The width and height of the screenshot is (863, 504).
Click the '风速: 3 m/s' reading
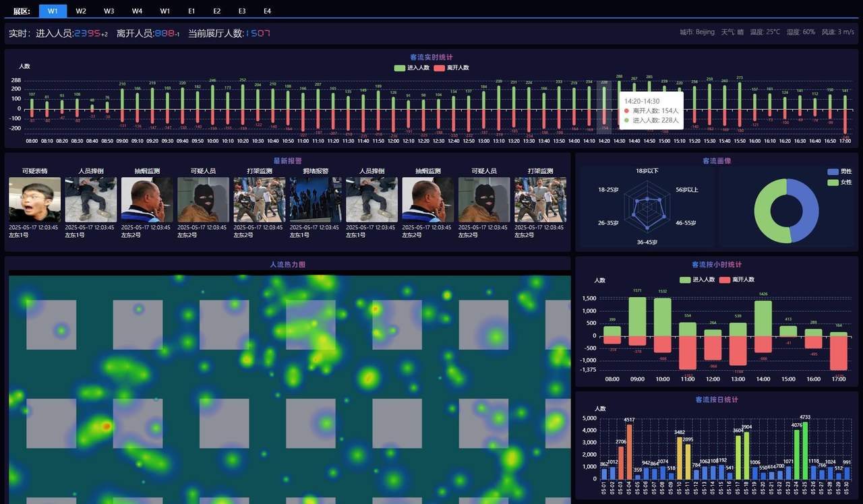[837, 32]
